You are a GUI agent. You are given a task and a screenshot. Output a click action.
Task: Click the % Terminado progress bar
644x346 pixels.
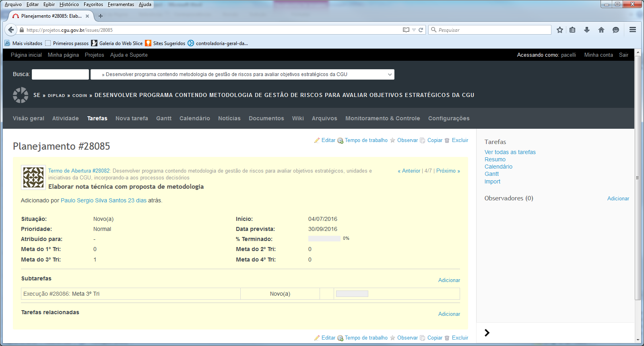(x=324, y=239)
